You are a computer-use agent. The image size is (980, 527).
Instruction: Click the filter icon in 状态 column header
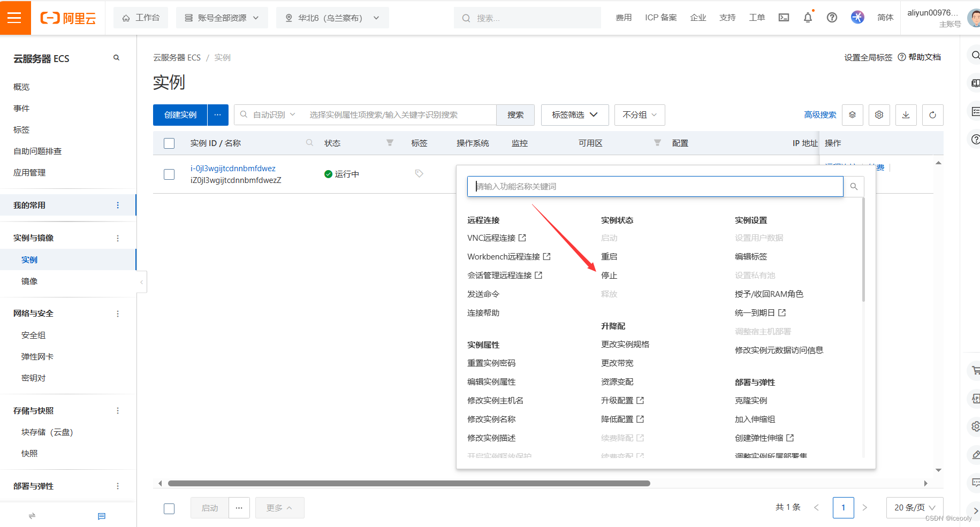coord(390,143)
